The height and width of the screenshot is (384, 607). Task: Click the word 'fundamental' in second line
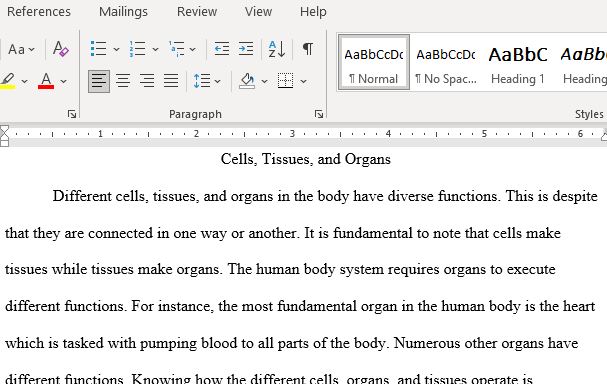click(372, 233)
